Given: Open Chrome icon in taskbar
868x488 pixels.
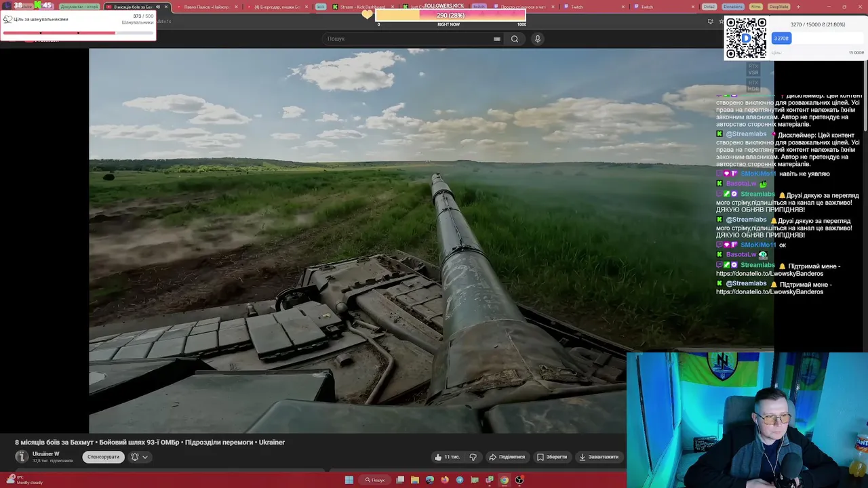Looking at the screenshot, I should click(505, 480).
